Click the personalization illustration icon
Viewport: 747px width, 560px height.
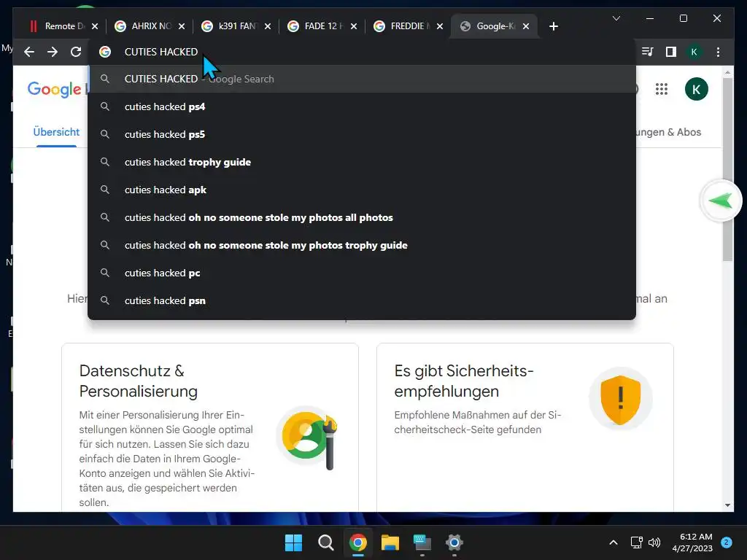pos(308,437)
